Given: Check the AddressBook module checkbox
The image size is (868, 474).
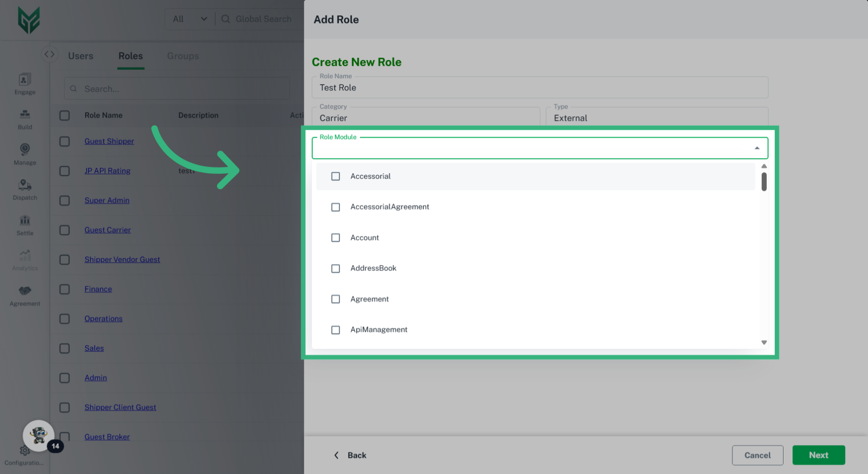Looking at the screenshot, I should pyautogui.click(x=335, y=268).
